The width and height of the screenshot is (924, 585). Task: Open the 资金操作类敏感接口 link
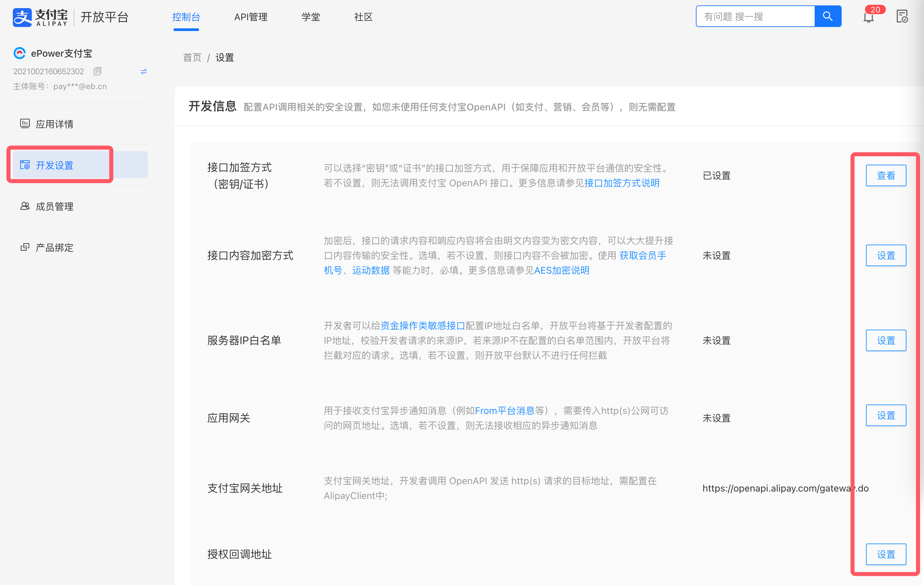tap(423, 326)
